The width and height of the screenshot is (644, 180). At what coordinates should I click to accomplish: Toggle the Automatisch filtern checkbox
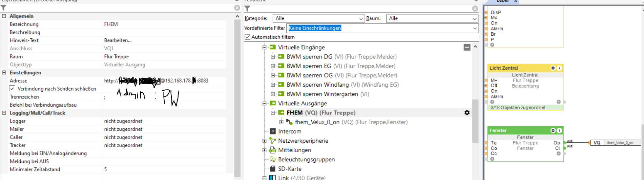pyautogui.click(x=248, y=37)
